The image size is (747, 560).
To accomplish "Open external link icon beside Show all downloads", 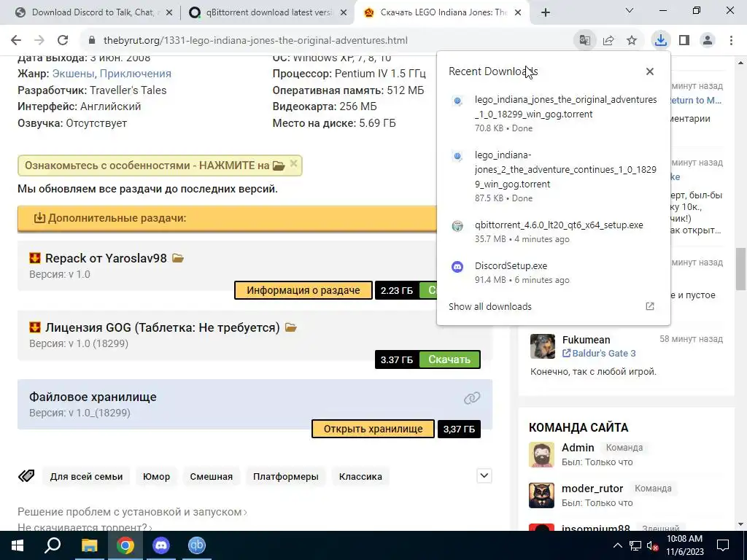I will (650, 306).
